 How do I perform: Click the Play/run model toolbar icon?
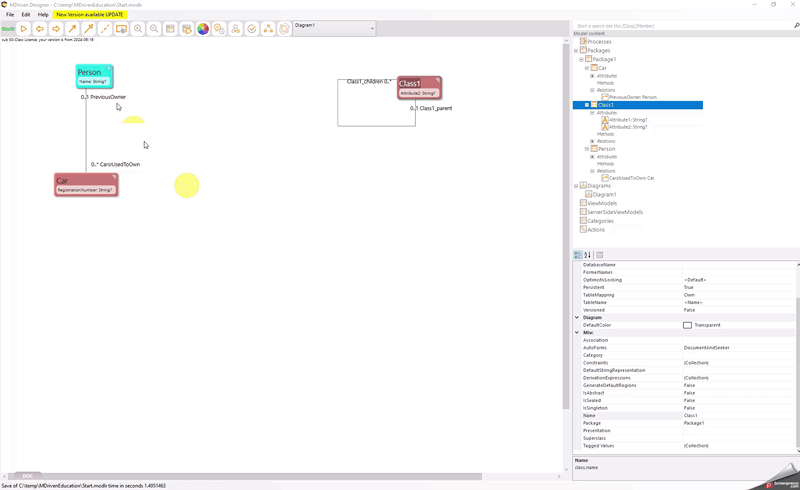23,29
